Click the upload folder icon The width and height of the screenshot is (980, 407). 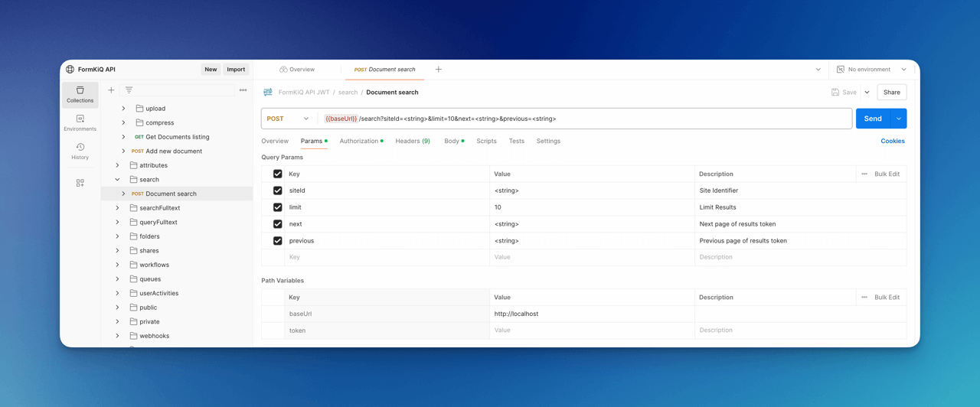(139, 109)
